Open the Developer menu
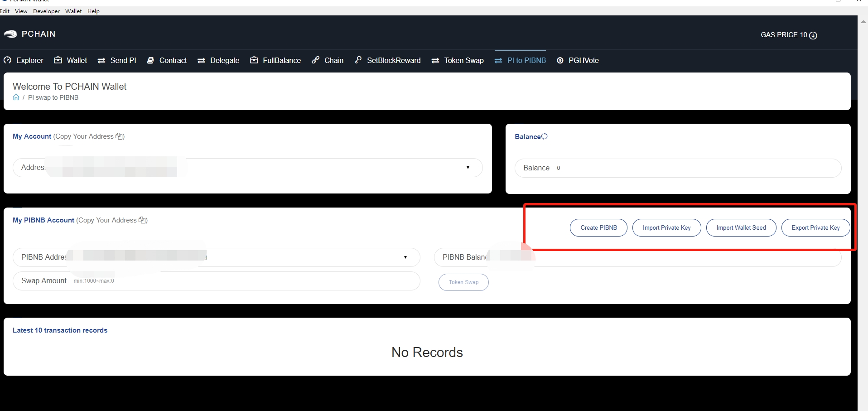This screenshot has height=411, width=868. pos(46,11)
